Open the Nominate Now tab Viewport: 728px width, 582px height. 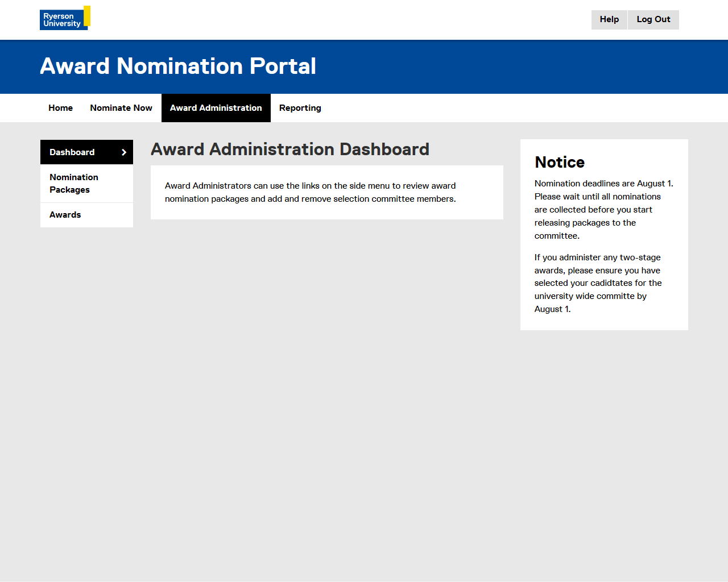click(121, 108)
